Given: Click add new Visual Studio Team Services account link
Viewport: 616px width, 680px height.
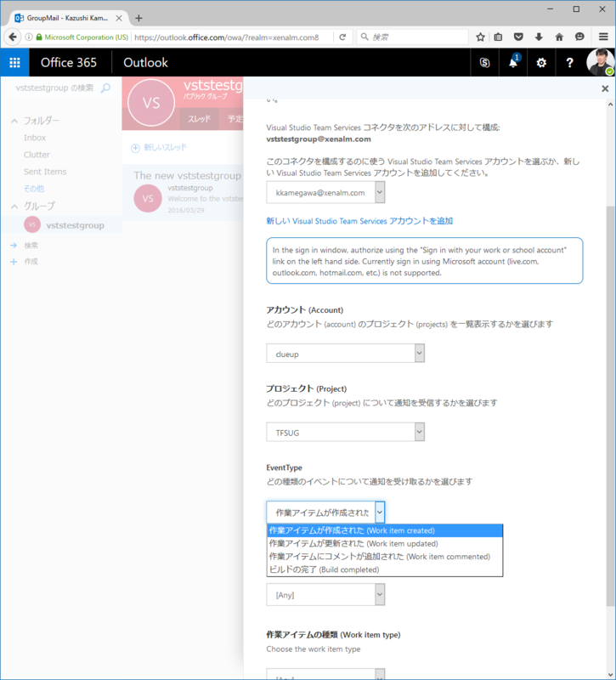Looking at the screenshot, I should click(359, 221).
